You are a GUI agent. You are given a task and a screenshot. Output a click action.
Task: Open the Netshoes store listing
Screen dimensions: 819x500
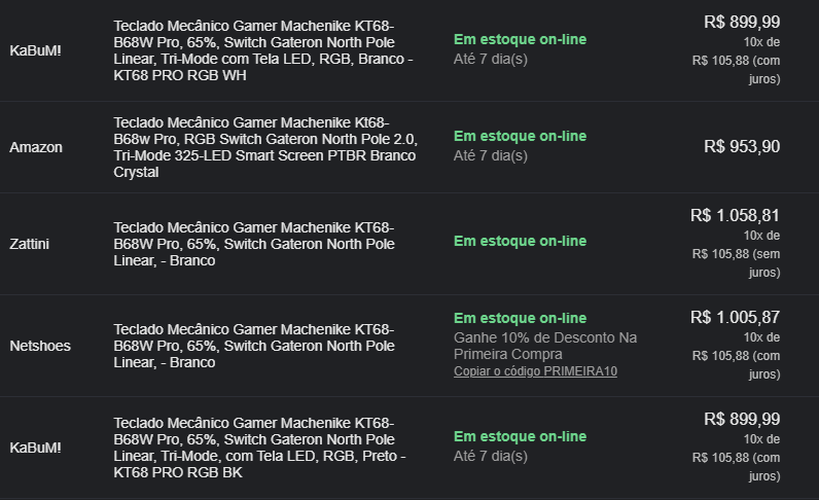point(40,346)
